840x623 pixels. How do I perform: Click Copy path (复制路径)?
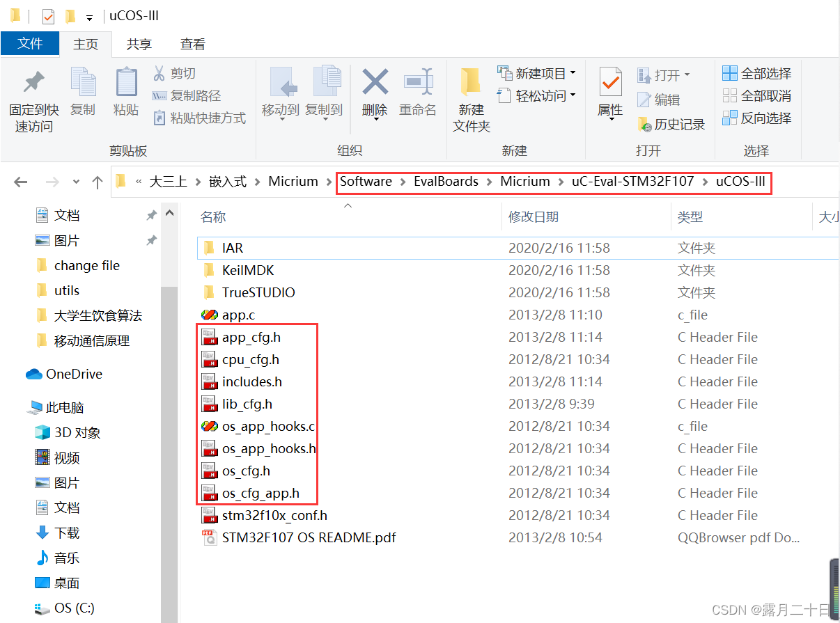click(187, 95)
